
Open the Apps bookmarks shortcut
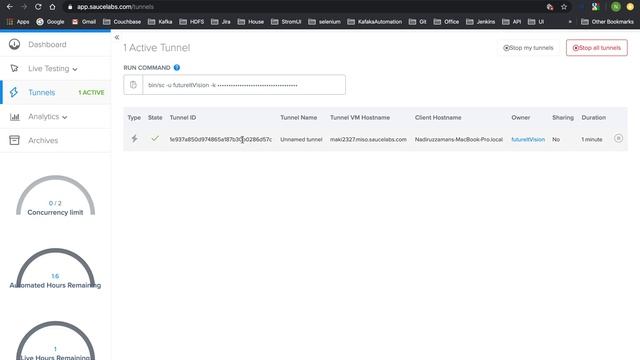click(x=18, y=22)
